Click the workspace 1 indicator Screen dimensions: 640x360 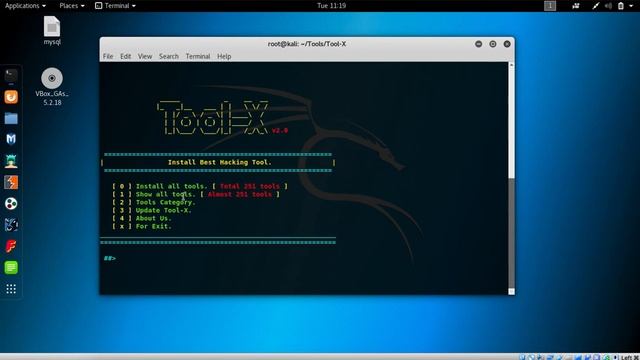point(550,6)
